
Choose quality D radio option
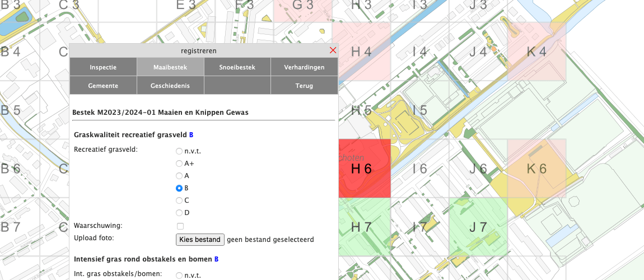[x=179, y=213]
